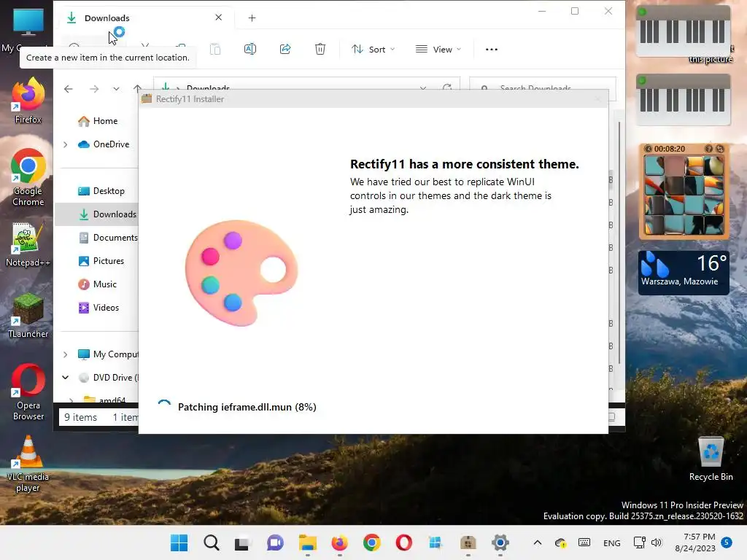Select Downloads in the navigation pane

point(97,214)
